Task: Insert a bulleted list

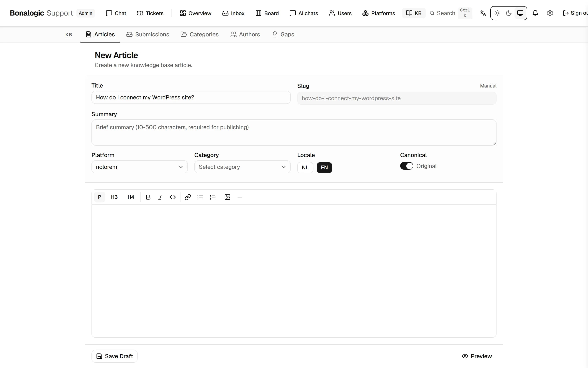Action: (200, 197)
